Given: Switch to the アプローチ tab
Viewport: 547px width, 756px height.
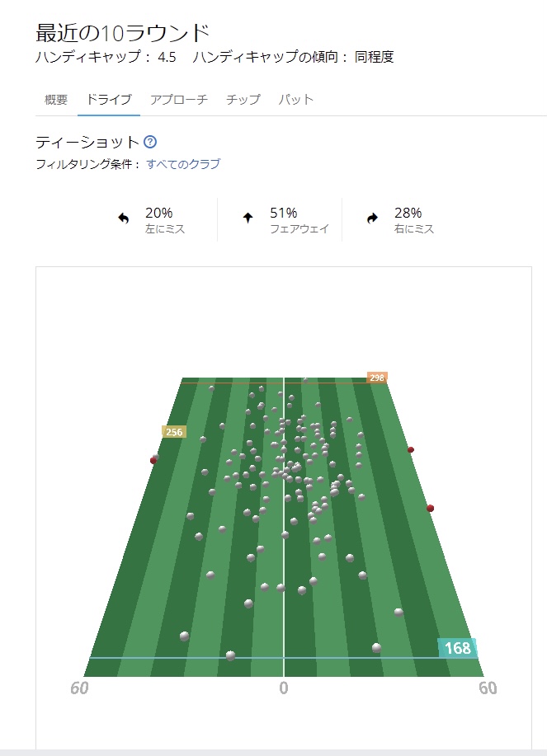Looking at the screenshot, I should (x=178, y=100).
